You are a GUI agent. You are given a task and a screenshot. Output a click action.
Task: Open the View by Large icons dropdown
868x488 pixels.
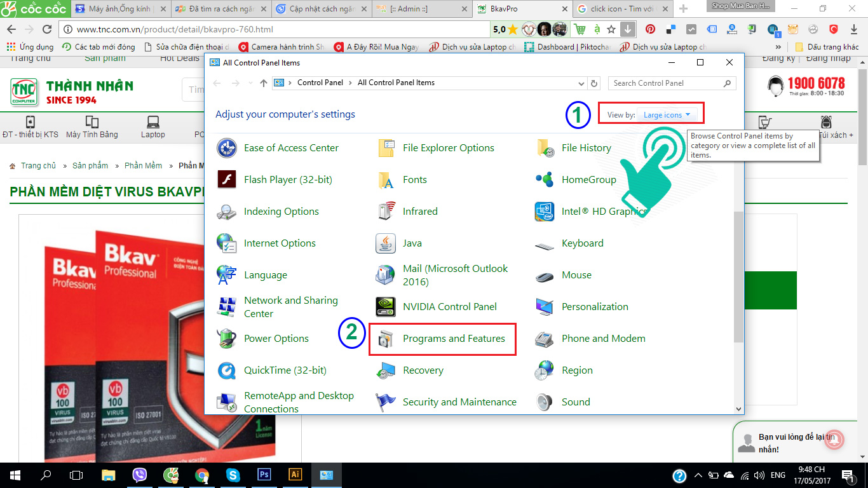pyautogui.click(x=667, y=115)
